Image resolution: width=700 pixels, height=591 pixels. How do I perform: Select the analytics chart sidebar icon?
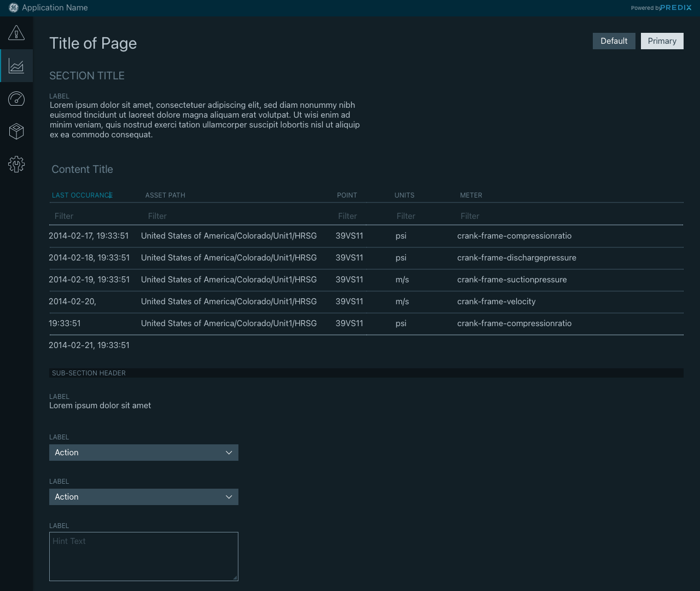point(16,66)
